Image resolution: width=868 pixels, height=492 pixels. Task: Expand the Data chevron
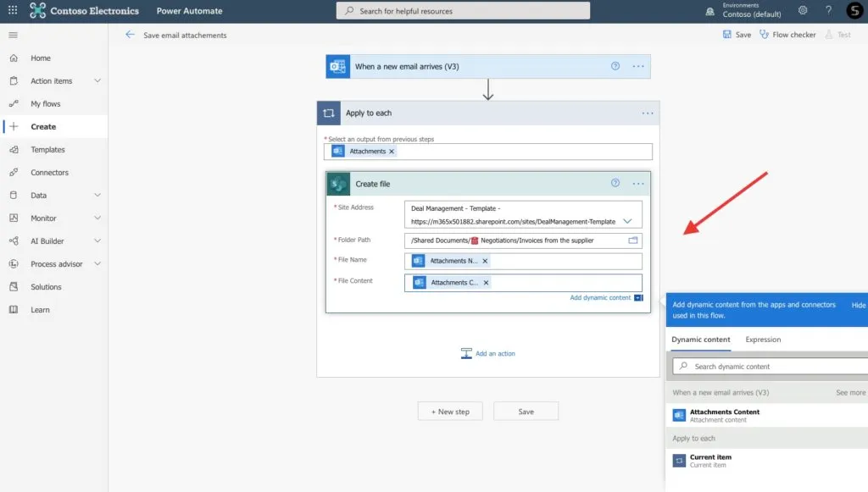click(97, 195)
